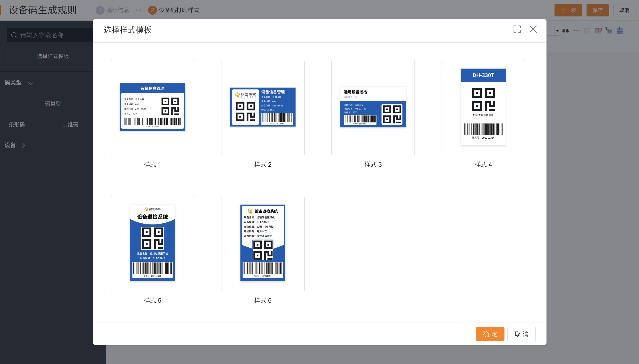Insert a table with the table icon
Image resolution: width=639 pixels, height=364 pixels.
coord(587,30)
